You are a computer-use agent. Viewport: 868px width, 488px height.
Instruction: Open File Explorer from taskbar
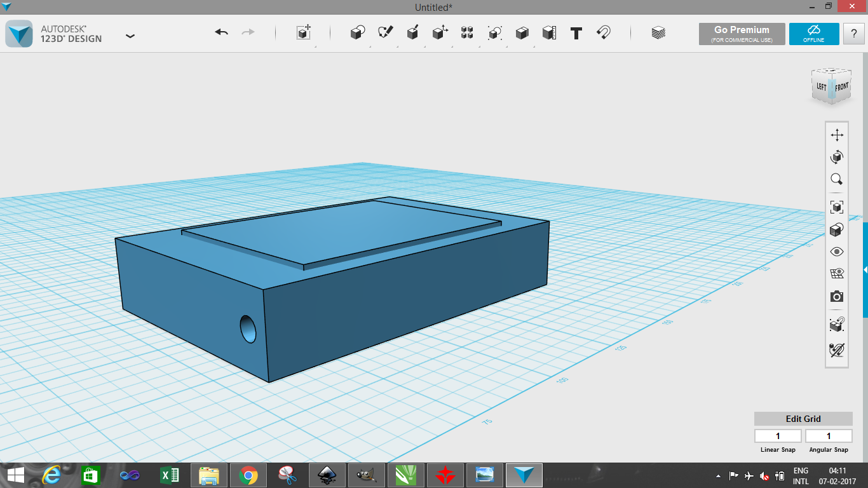point(208,475)
